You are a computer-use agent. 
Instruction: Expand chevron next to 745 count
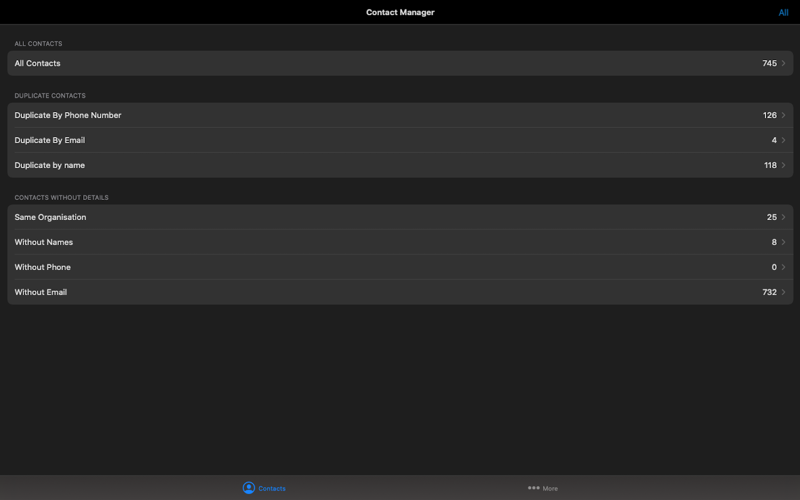point(783,63)
